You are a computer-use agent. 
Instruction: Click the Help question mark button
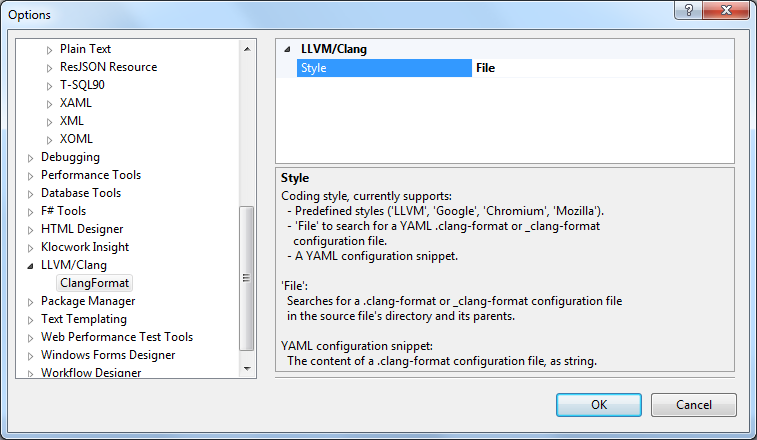689,13
